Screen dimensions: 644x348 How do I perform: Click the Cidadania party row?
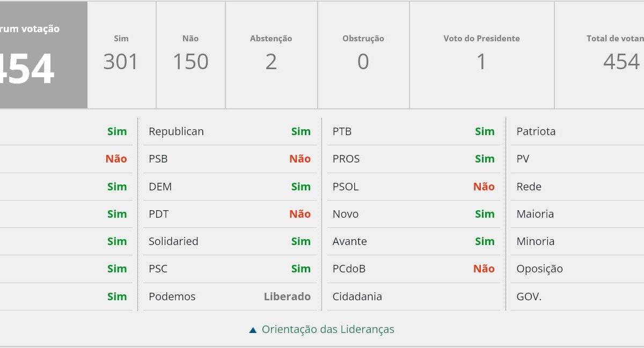413,297
